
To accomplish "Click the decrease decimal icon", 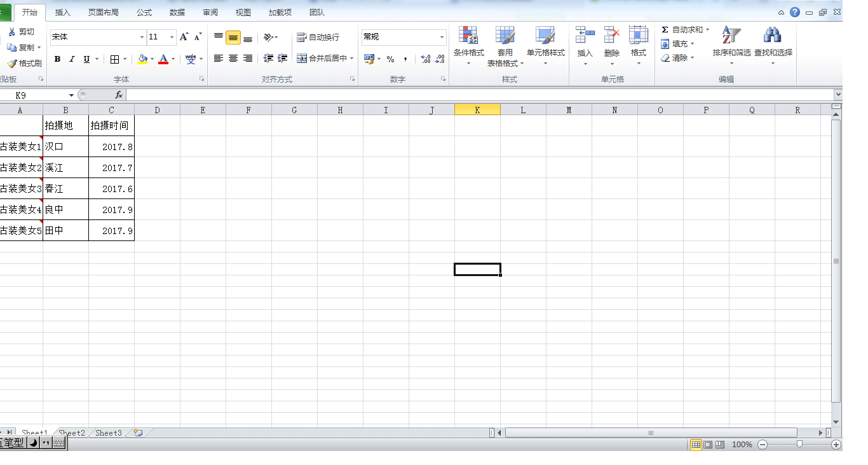I will tap(440, 59).
